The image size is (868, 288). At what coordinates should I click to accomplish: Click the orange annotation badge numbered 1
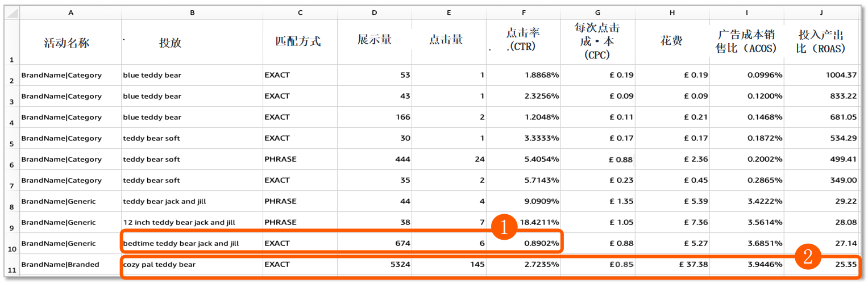click(504, 228)
